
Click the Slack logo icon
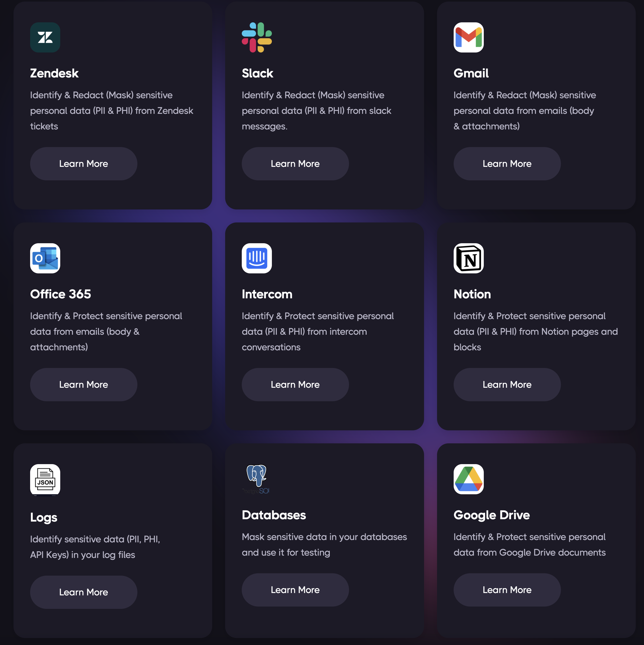click(x=257, y=37)
